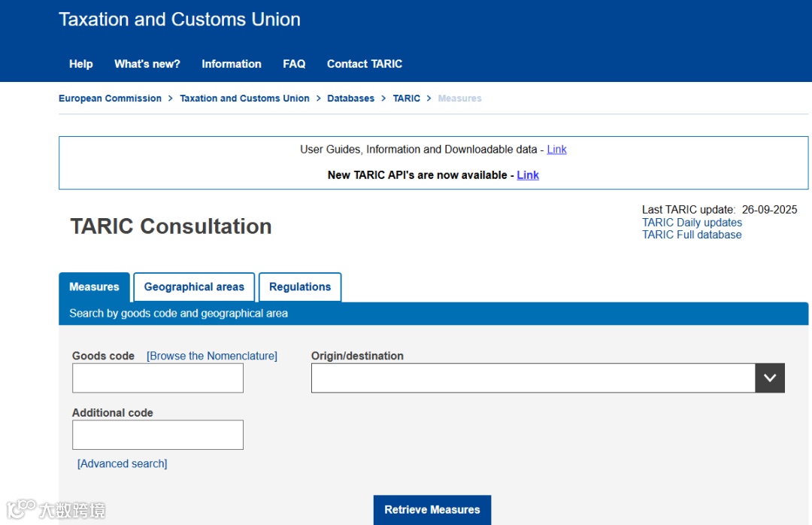Switch to Geographical areas tab

coord(194,287)
